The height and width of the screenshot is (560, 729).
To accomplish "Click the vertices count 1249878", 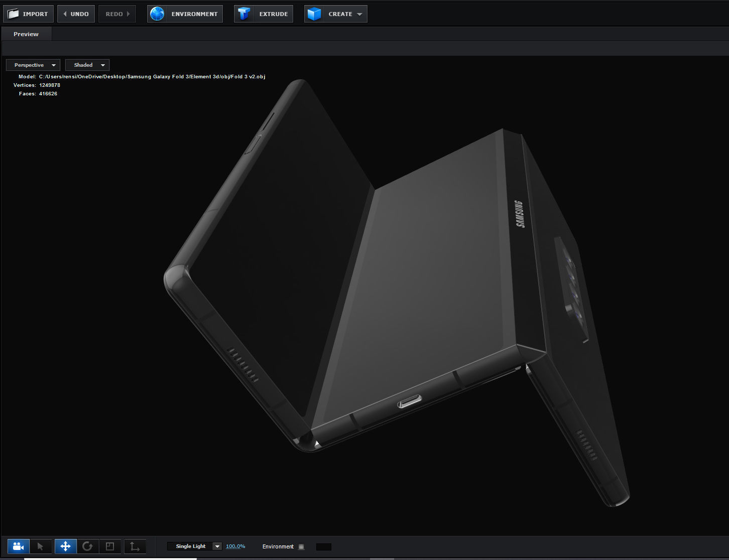I will tap(50, 85).
